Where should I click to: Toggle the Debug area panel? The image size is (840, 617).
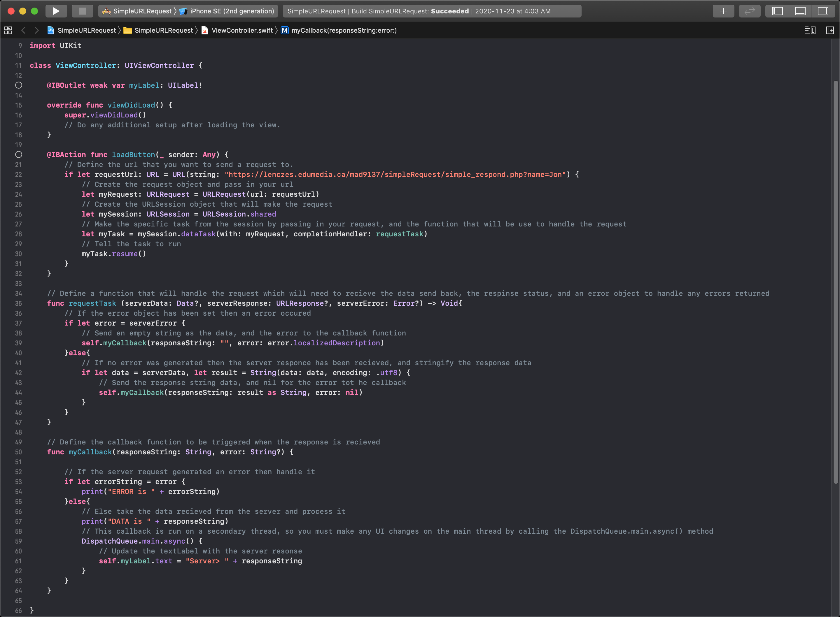[x=800, y=11]
